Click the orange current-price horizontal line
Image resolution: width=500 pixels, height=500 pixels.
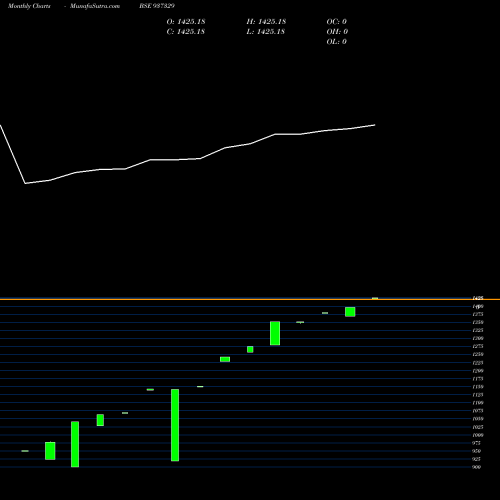[250, 300]
